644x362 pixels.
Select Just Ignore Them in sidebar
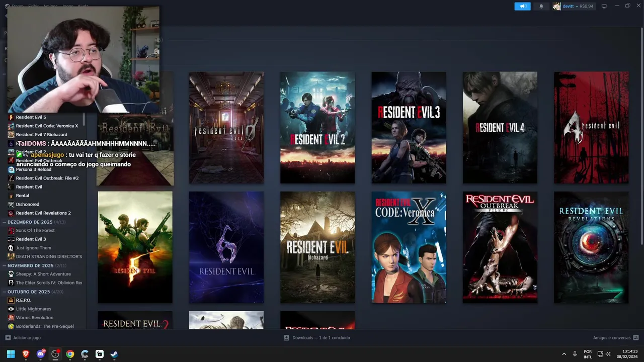(33, 248)
